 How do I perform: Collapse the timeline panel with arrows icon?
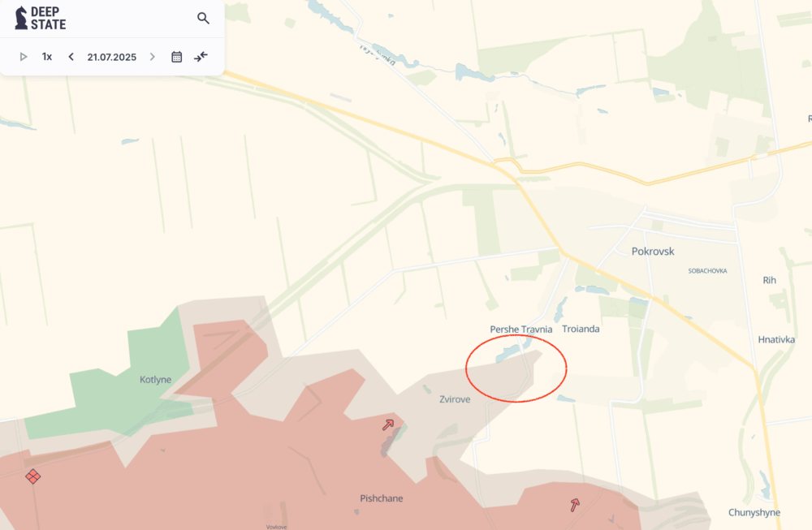point(201,57)
